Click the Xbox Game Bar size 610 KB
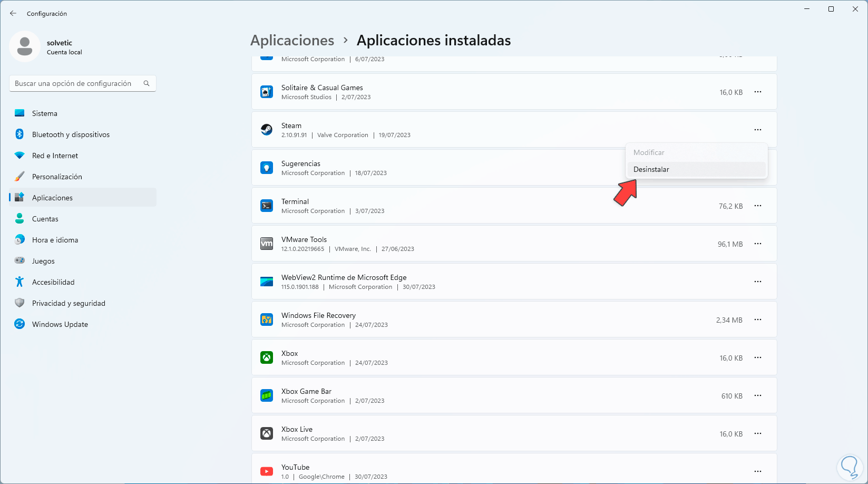868x484 pixels. [x=732, y=396]
